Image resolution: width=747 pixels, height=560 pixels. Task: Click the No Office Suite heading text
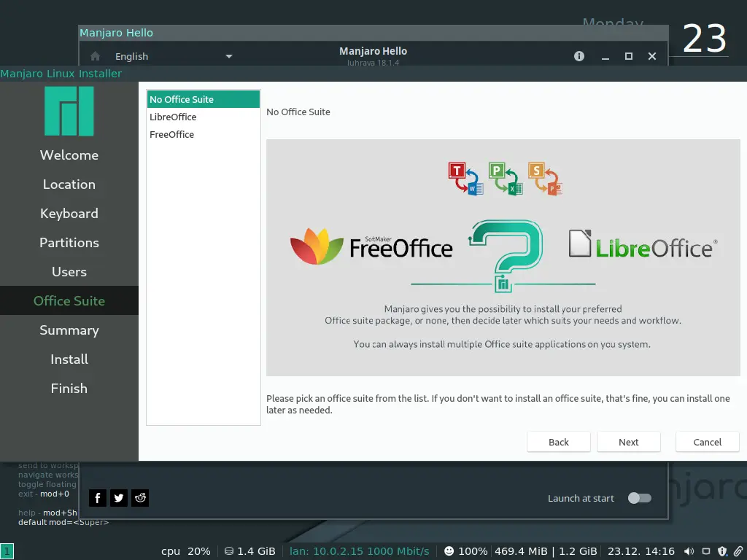(x=298, y=112)
